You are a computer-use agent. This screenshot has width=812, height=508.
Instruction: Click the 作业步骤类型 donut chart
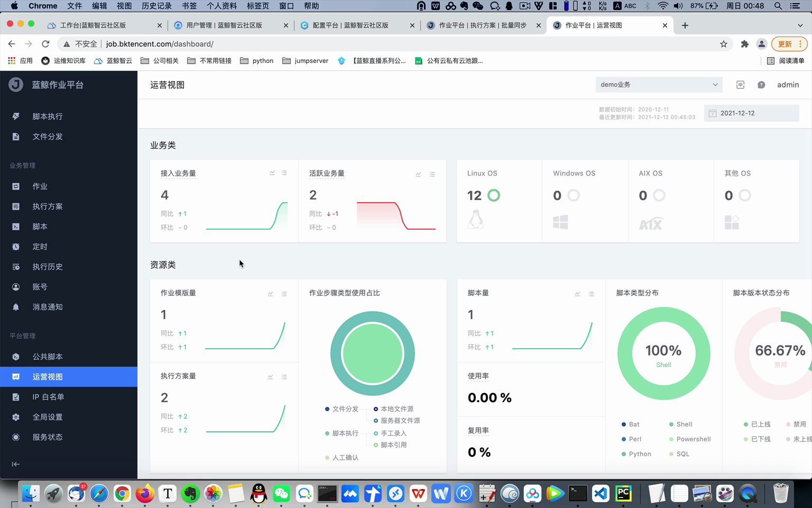(x=373, y=353)
